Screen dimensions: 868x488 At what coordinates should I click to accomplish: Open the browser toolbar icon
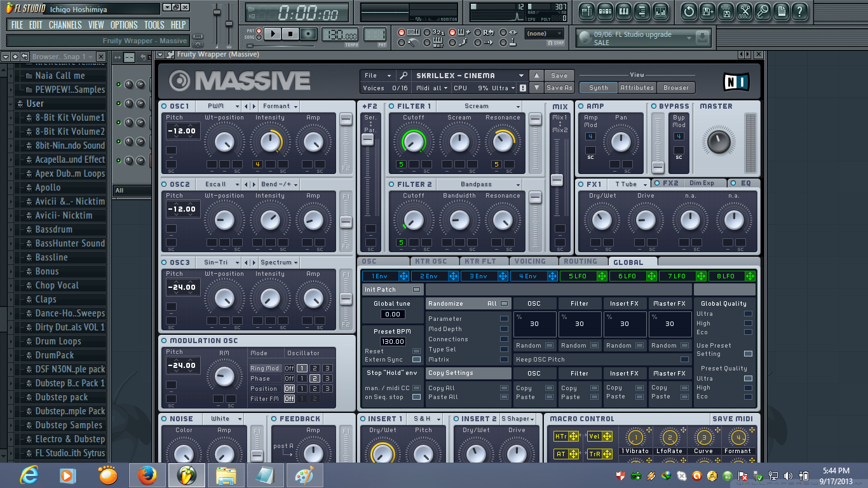click(642, 11)
